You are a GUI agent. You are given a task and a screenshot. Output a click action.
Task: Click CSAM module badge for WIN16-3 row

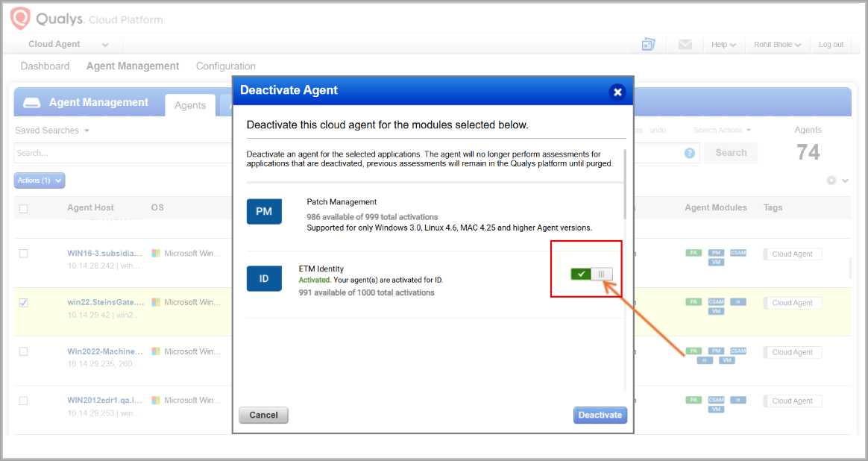point(738,253)
